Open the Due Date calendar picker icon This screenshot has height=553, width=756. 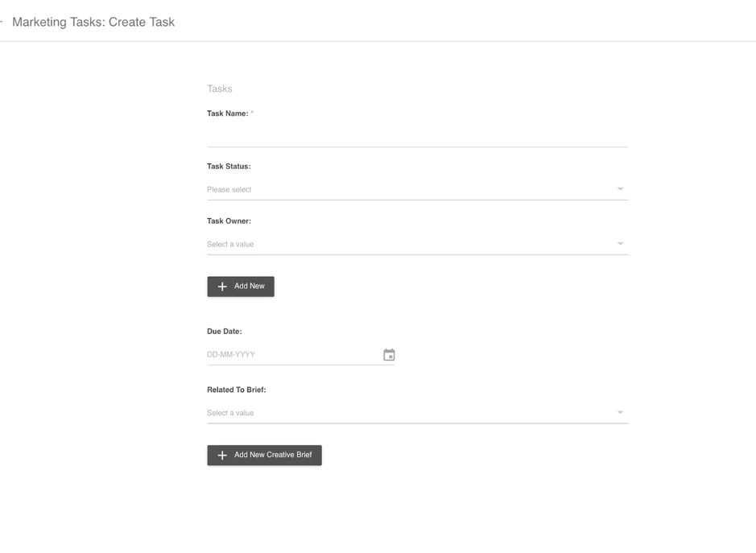coord(389,355)
